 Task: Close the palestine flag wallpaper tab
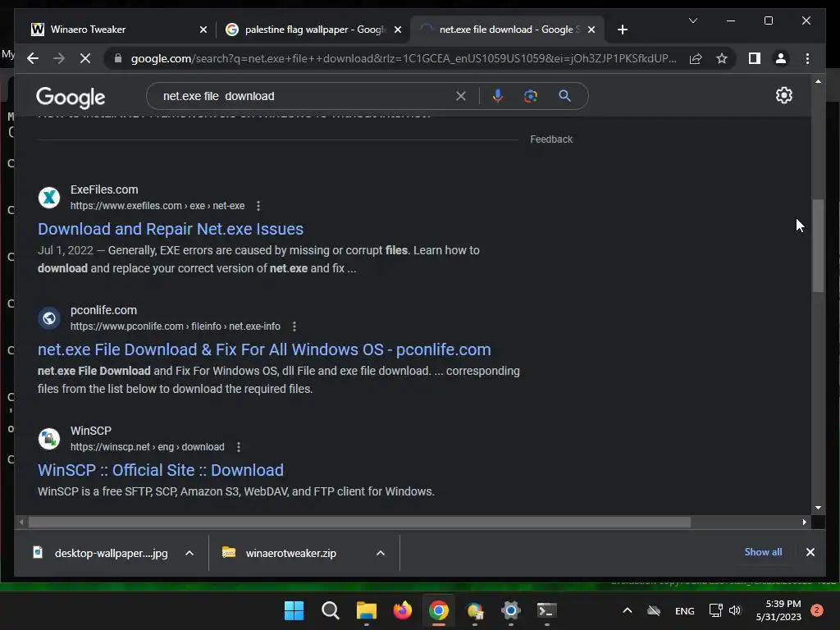tap(398, 30)
